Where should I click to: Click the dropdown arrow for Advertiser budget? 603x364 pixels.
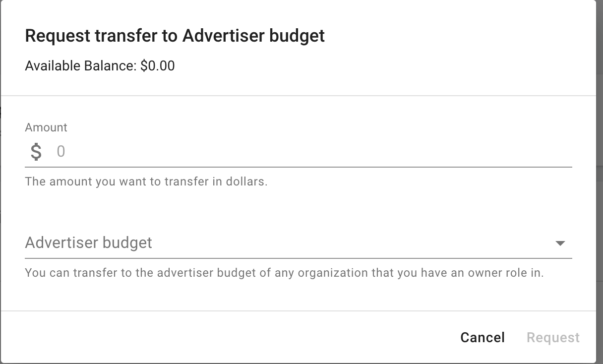pos(560,243)
